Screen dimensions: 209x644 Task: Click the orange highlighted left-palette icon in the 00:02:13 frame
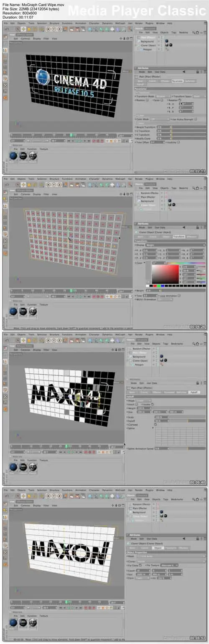click(5, 98)
